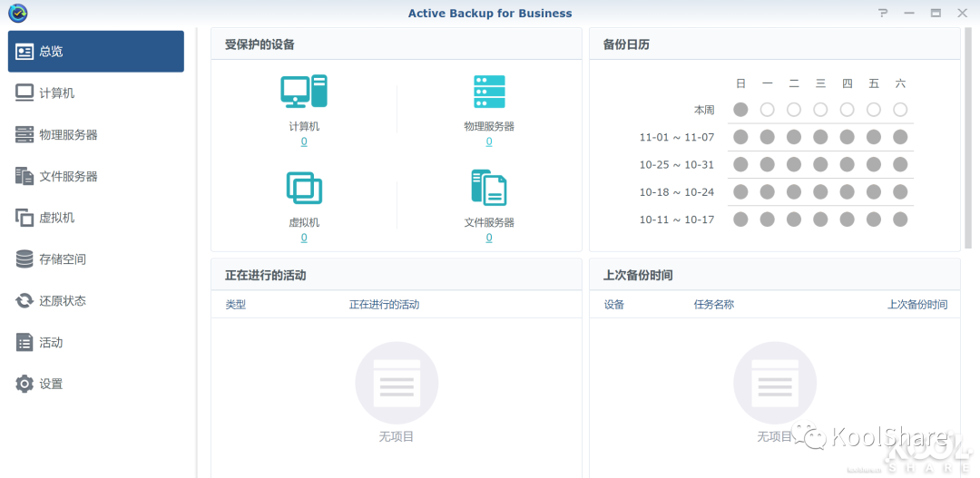980x478 pixels.
Task: Click the large 文件服务器 document icon
Action: [x=489, y=188]
